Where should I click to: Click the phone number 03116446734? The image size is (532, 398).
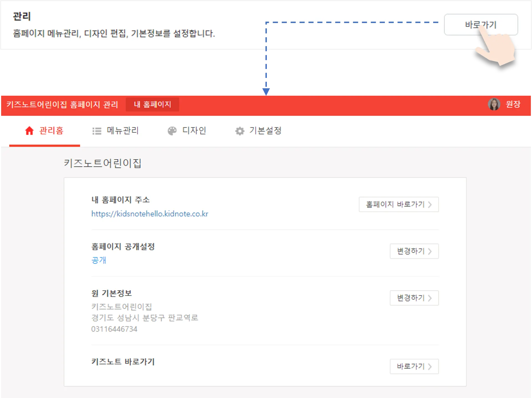click(114, 329)
